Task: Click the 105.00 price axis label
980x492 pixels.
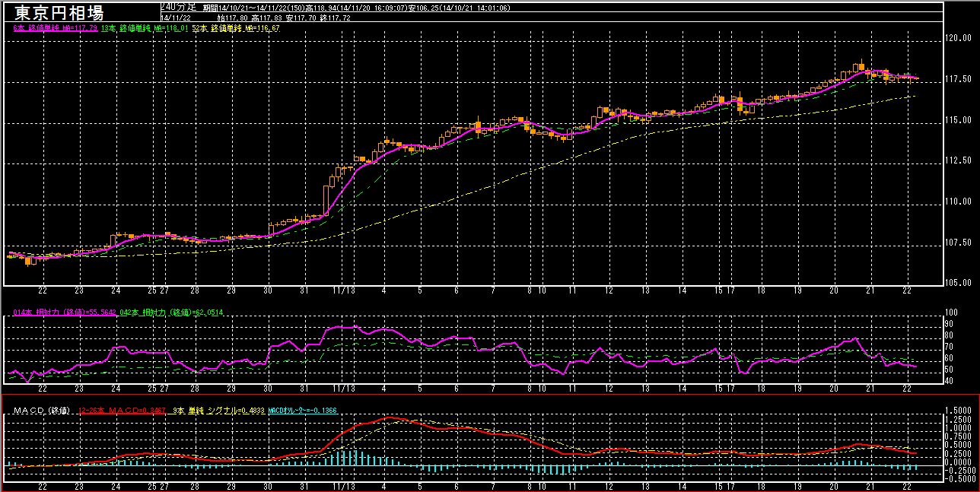Action: point(956,283)
